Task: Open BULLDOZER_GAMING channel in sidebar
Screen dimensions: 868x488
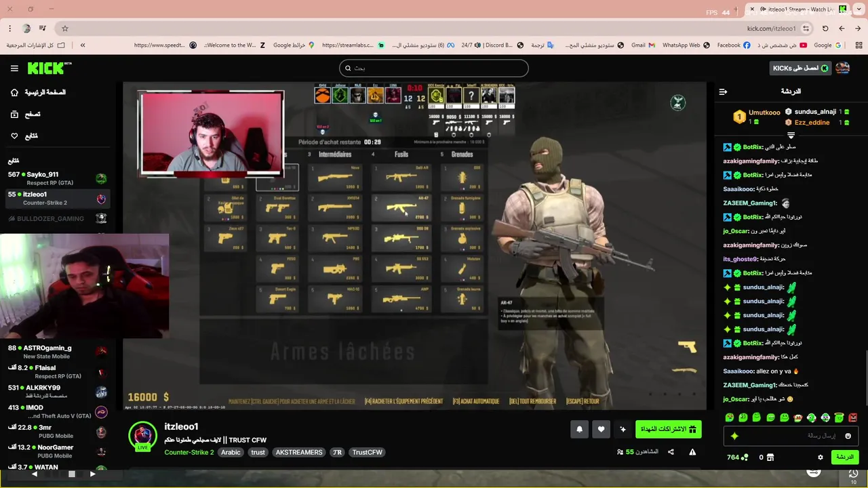Action: tap(57, 218)
